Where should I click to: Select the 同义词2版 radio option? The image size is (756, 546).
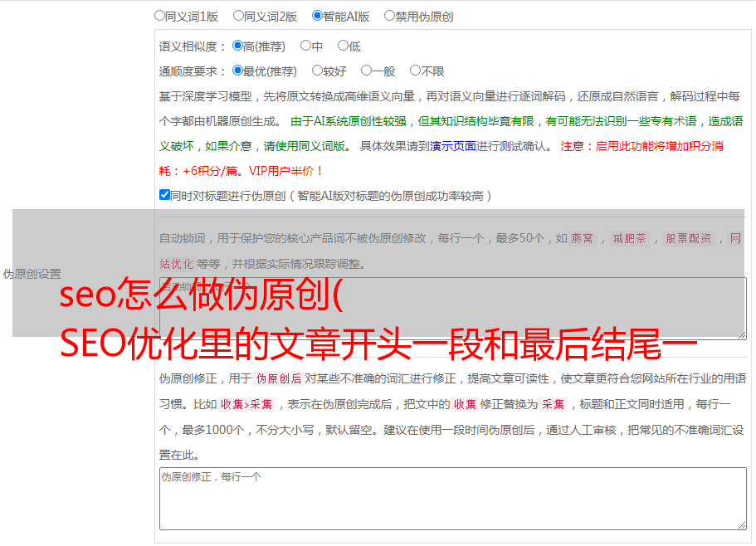(x=238, y=16)
